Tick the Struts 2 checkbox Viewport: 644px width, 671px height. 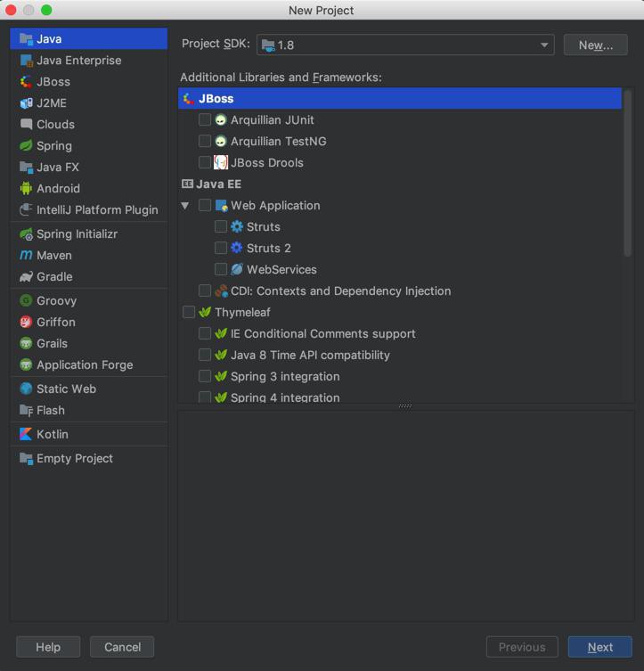pyautogui.click(x=221, y=249)
